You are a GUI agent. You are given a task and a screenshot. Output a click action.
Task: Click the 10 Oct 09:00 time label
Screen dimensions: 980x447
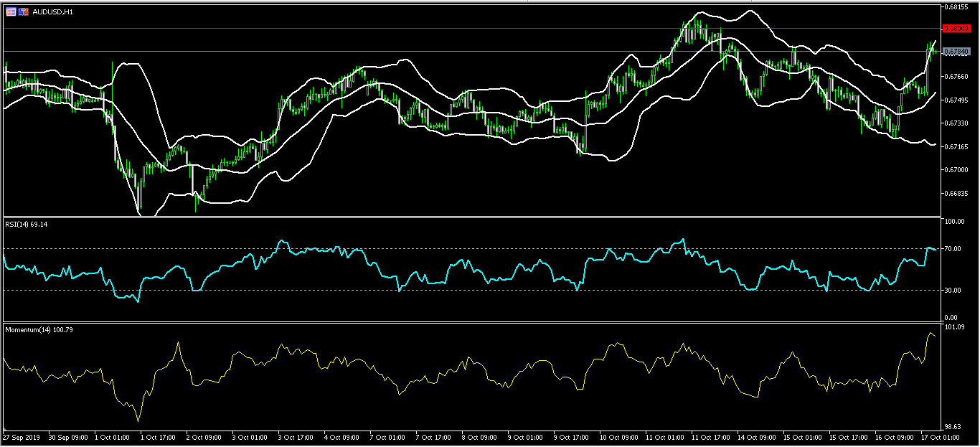(618, 436)
